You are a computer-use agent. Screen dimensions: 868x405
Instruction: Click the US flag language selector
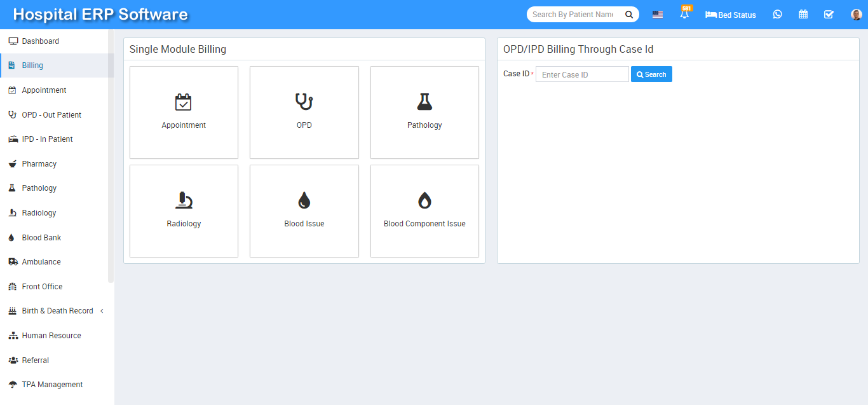pos(658,15)
